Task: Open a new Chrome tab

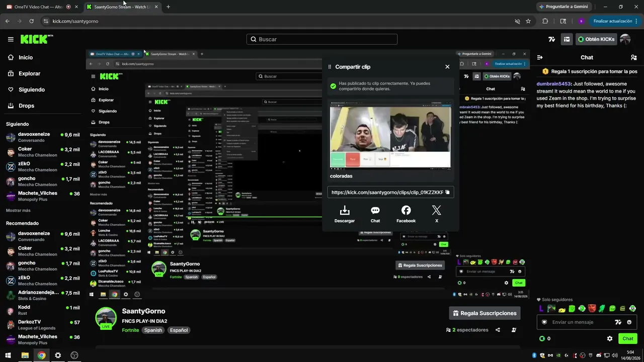Action: (168, 7)
